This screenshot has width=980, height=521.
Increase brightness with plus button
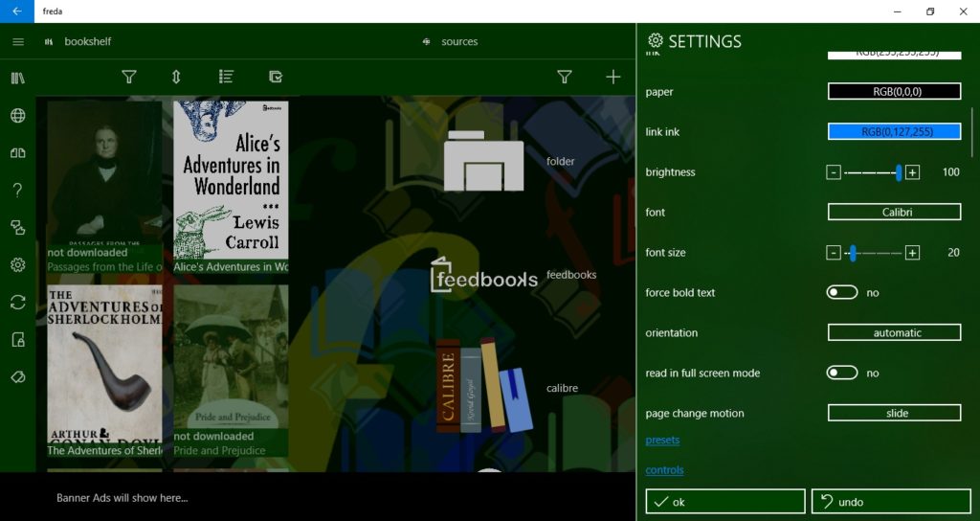pos(912,172)
